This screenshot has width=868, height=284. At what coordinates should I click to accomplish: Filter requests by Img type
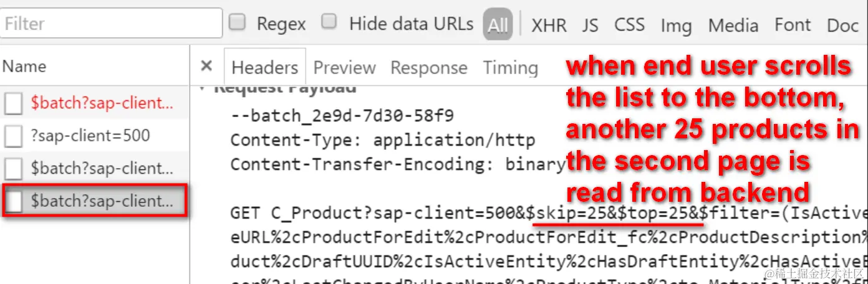pyautogui.click(x=676, y=26)
